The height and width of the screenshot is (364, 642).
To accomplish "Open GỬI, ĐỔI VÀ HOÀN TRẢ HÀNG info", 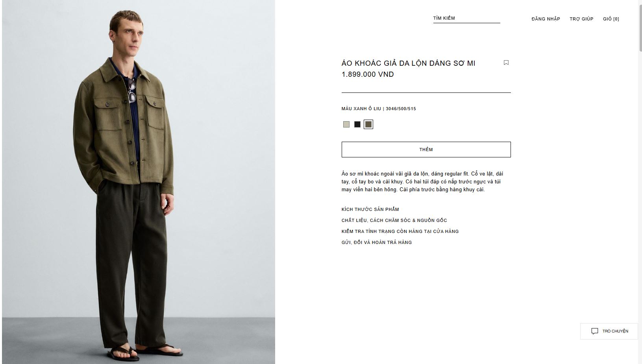I will tap(377, 242).
